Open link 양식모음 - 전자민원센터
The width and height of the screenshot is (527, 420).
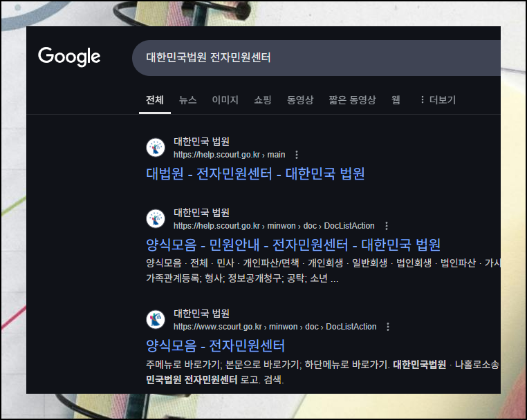215,345
